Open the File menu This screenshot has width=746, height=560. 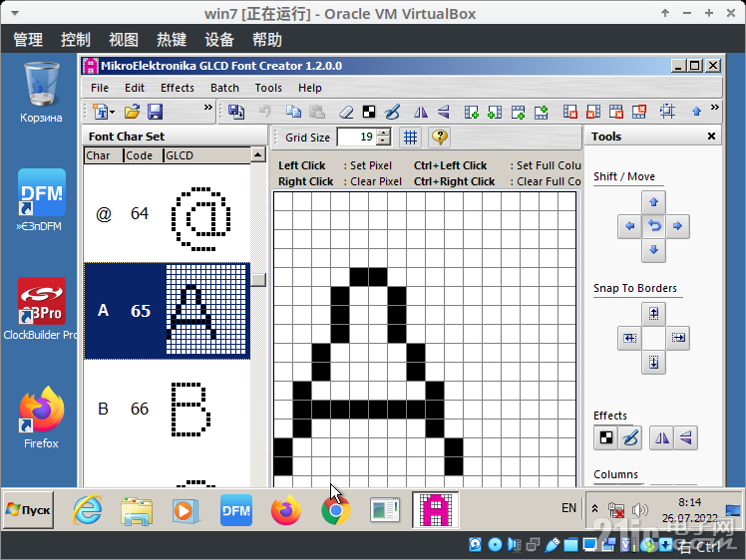[x=100, y=88]
